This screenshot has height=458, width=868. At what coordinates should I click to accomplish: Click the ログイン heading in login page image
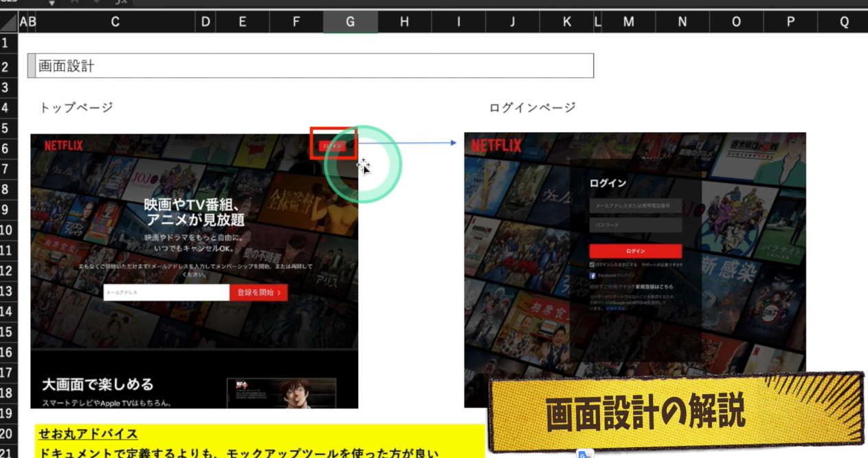tap(608, 183)
